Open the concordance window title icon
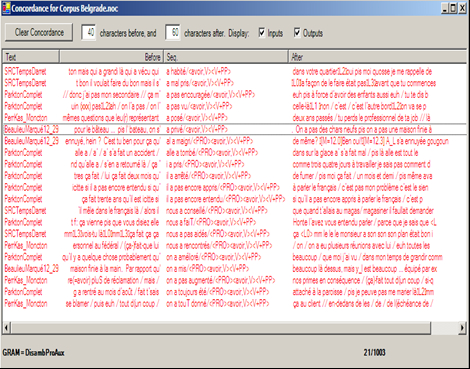 (6, 8)
